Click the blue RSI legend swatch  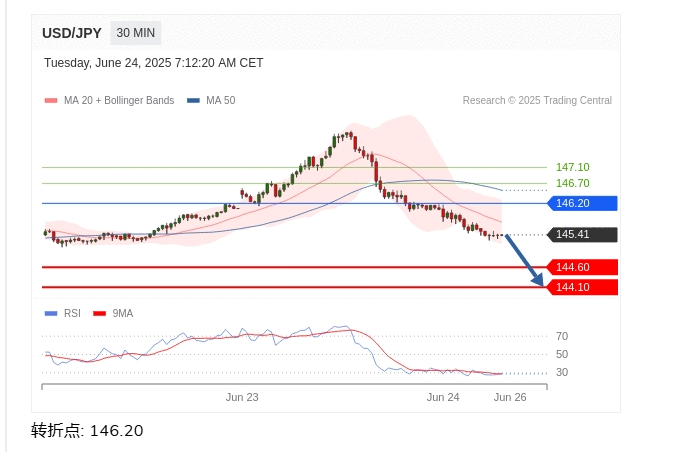click(x=51, y=314)
